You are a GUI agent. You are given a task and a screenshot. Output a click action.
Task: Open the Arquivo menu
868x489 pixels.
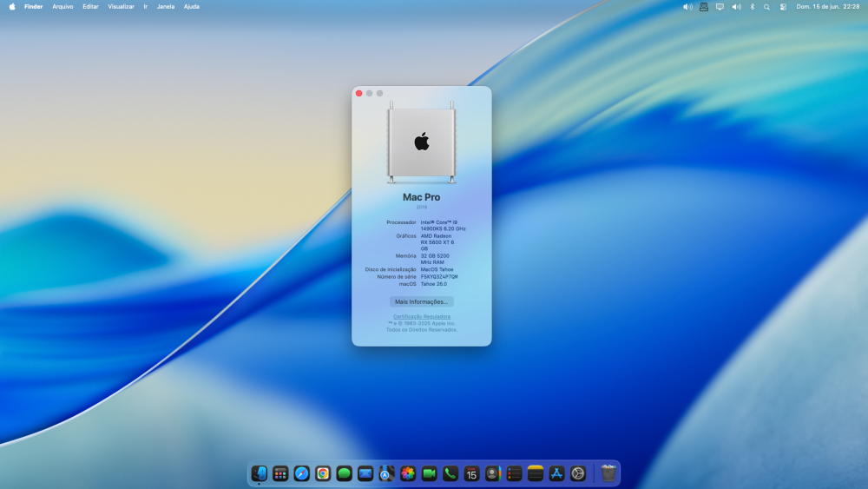(x=62, y=7)
